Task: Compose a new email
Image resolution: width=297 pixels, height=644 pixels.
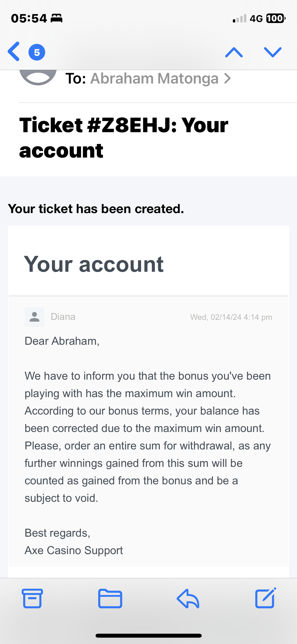Action: point(265,599)
